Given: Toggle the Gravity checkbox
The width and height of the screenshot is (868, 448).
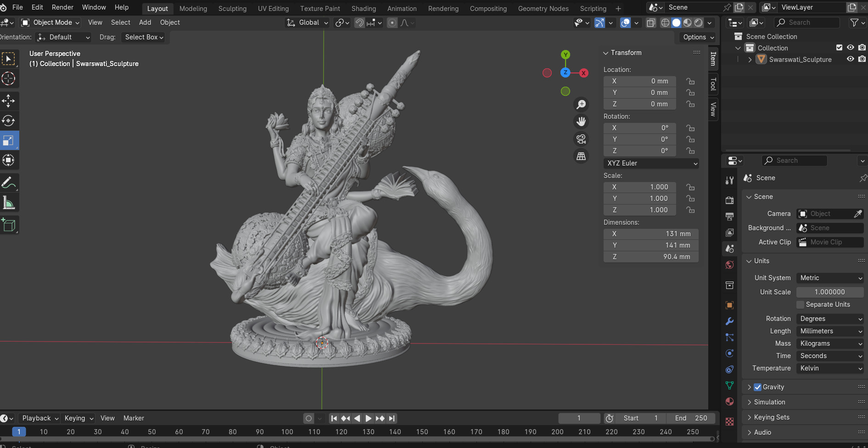Looking at the screenshot, I should [758, 387].
